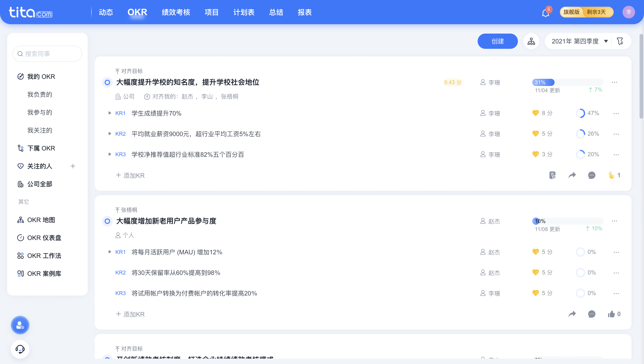Screen dimensions: 644x364
Task: Open 下属 OKR in the sidebar
Action: tap(36, 148)
